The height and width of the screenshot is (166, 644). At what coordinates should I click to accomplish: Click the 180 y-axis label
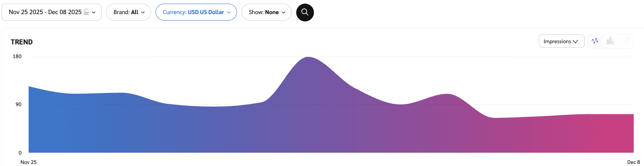coord(17,57)
